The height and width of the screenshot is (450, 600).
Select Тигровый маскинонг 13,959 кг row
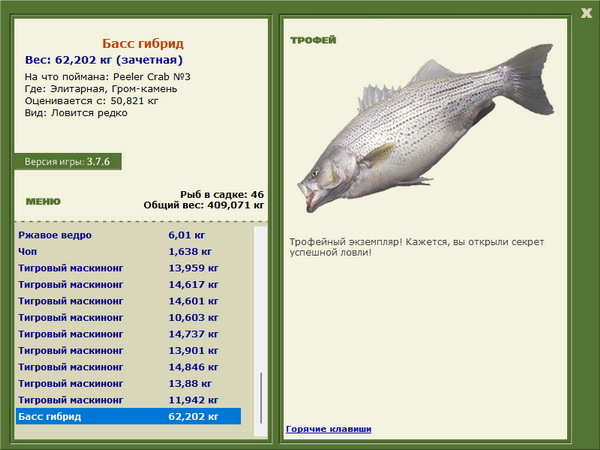(x=129, y=268)
